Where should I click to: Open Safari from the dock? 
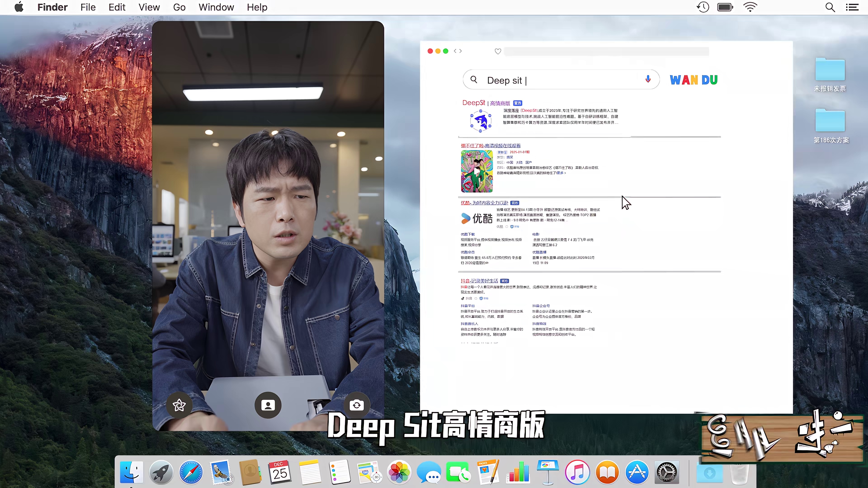pos(191,472)
